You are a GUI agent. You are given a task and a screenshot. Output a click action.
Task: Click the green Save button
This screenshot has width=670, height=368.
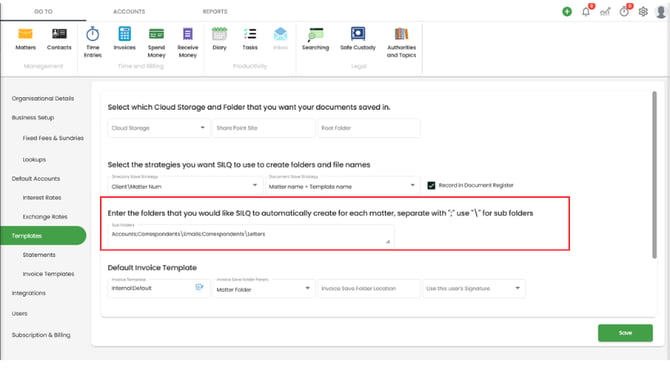click(x=625, y=333)
